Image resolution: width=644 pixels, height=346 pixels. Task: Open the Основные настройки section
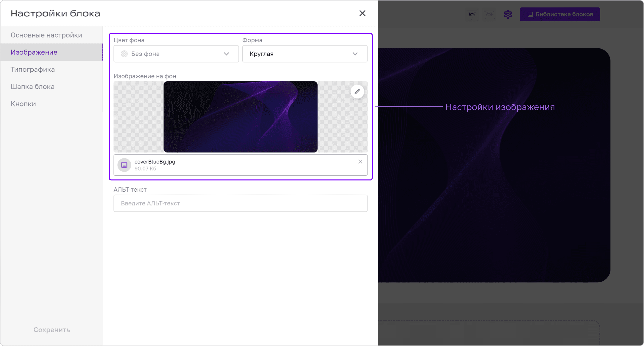(51, 35)
